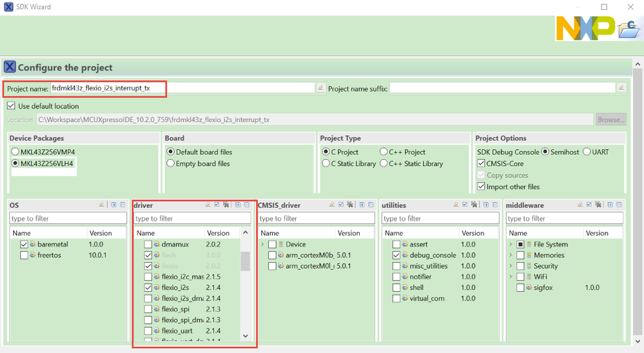Clear the filter in the utilities panel
Screen dimensions: 644x353
click(456, 204)
